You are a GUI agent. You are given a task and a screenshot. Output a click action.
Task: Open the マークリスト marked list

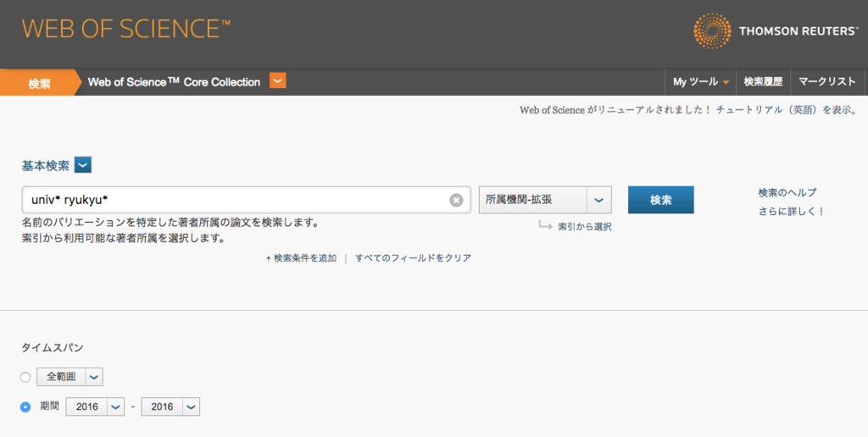[827, 82]
